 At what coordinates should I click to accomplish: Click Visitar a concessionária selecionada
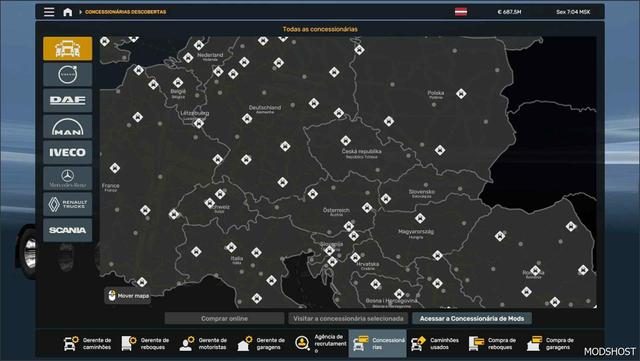pyautogui.click(x=348, y=319)
